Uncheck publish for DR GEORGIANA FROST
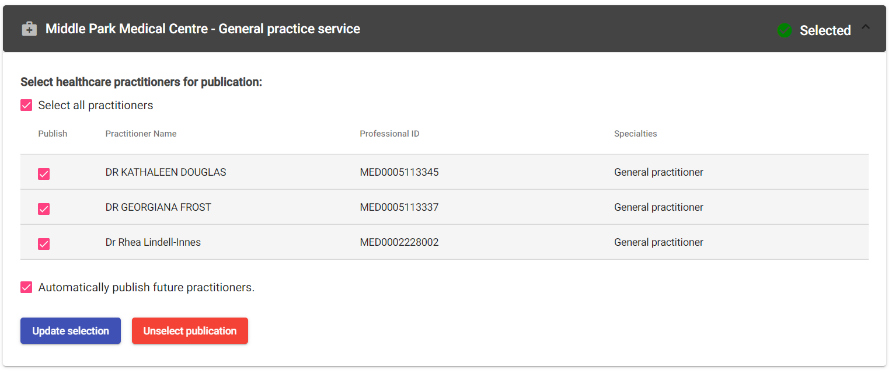Screen dimensions: 892x373 point(44,209)
